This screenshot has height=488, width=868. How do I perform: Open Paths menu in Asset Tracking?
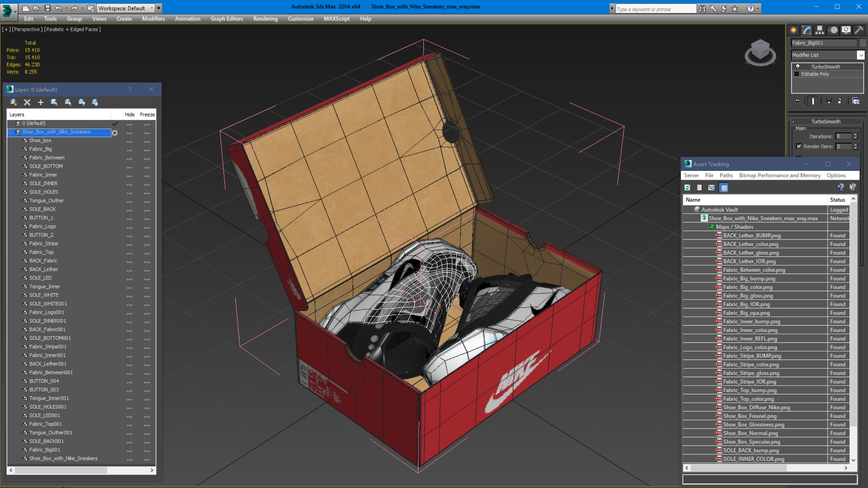[726, 175]
